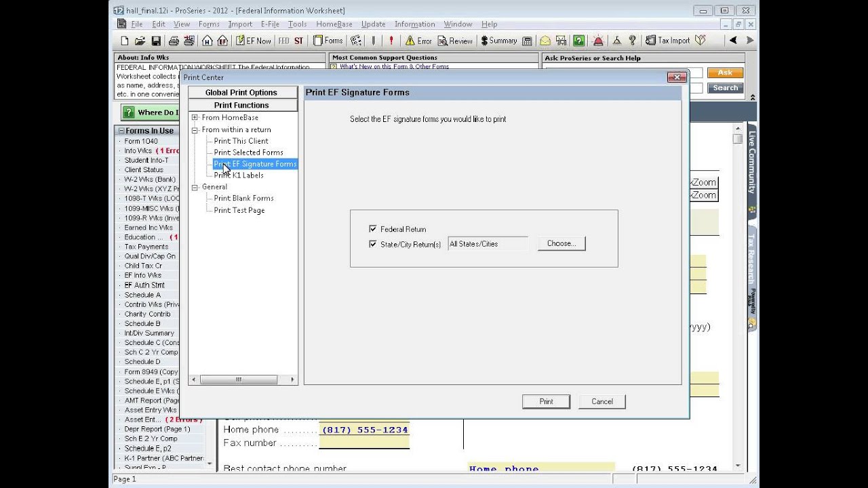Screen dimensions: 868x488
Task: Click the Print Center tree horizontal scrollbar
Action: point(243,380)
